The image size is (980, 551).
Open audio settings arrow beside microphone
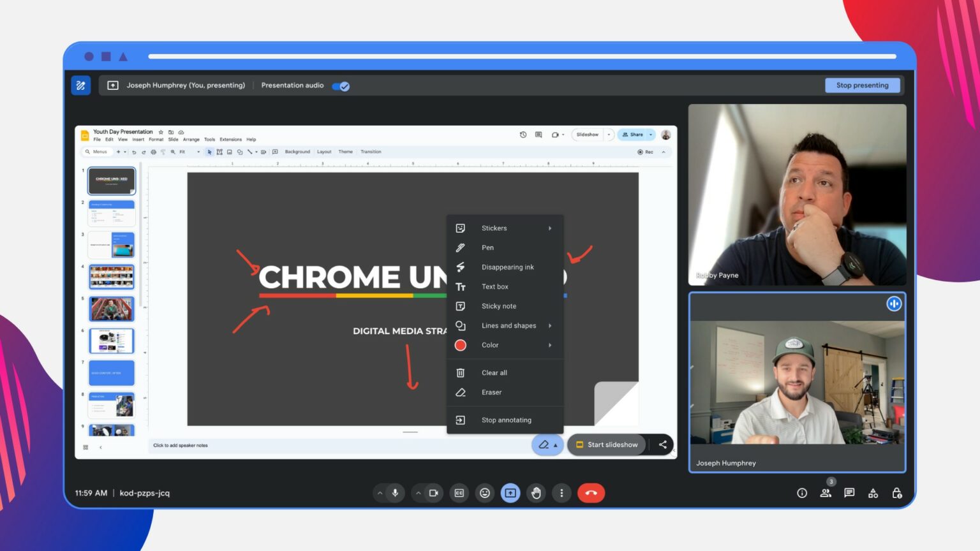pos(380,493)
